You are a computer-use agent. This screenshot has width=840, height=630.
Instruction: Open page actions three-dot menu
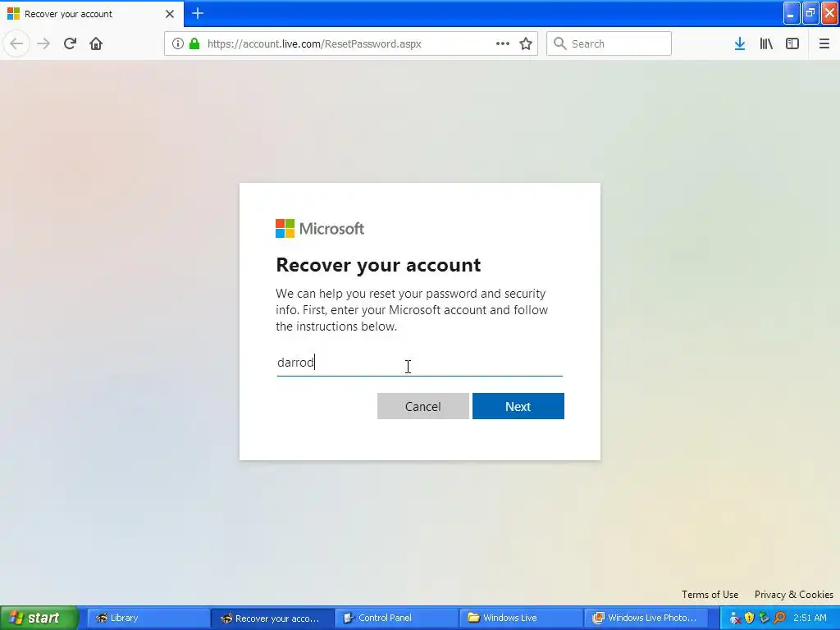pos(503,43)
